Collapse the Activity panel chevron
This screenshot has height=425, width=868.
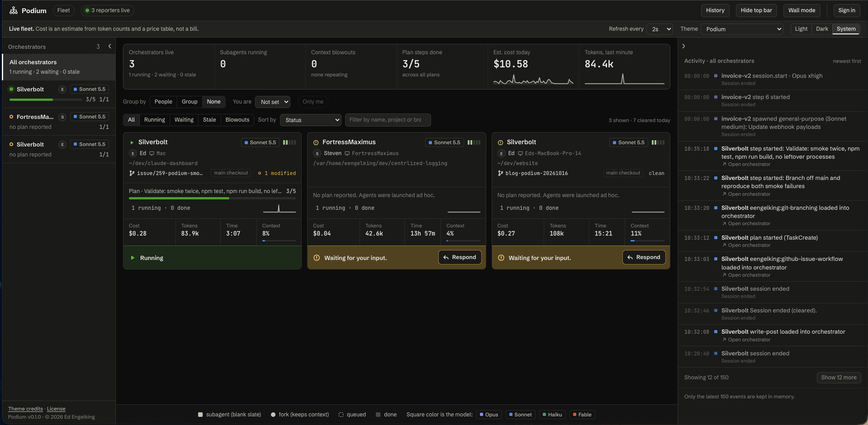point(683,46)
